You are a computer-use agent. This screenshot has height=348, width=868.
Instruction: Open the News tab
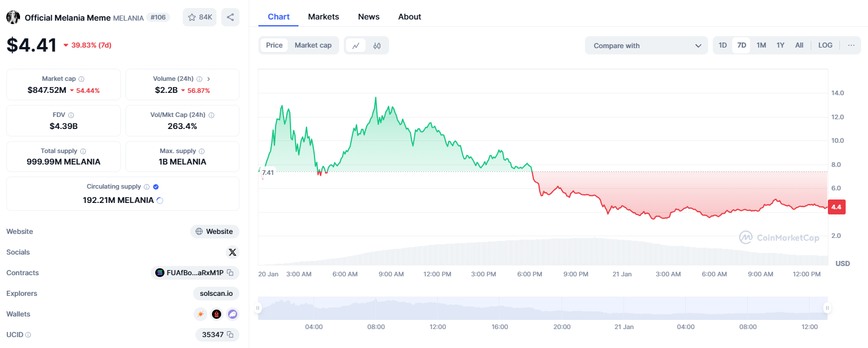pyautogui.click(x=369, y=17)
